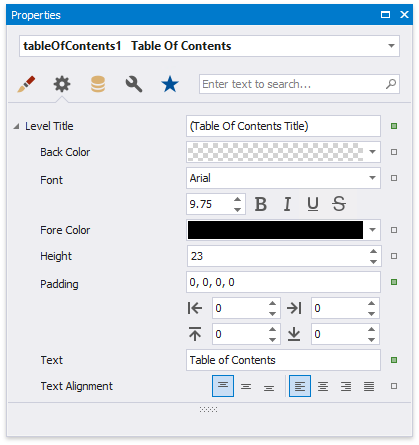419x445 pixels.
Task: Click the black Fore Color swatch
Action: [x=275, y=230]
